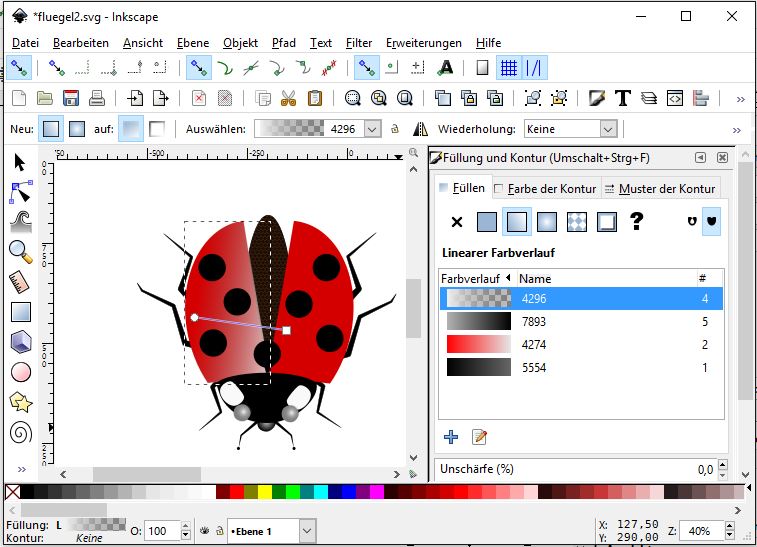Click the plus button to add gradient
Viewport: 757px width, 547px height.
(x=451, y=436)
